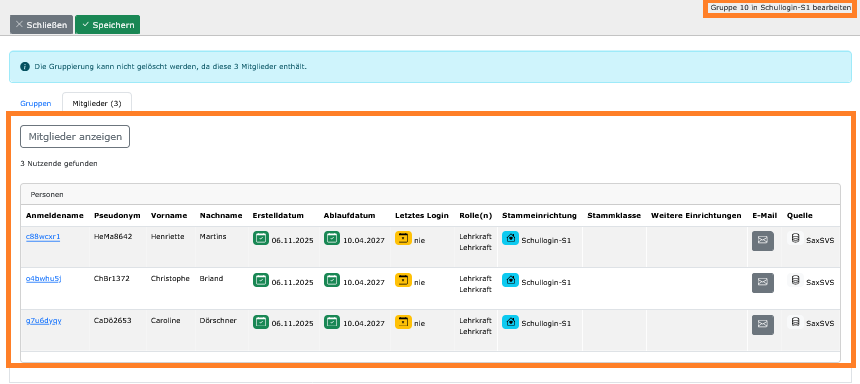Save changes with the Speichern button
This screenshot has height=384, width=860.
[x=108, y=25]
